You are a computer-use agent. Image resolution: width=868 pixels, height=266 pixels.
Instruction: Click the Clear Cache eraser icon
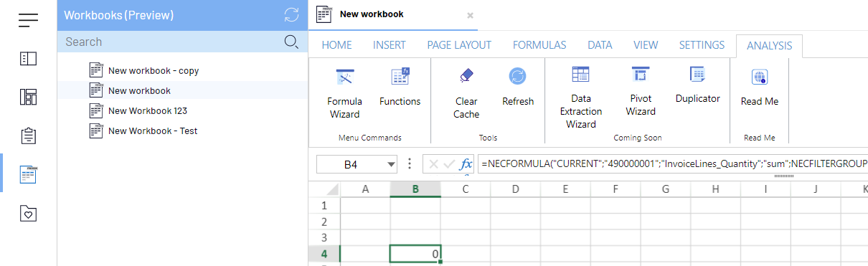[x=466, y=76]
